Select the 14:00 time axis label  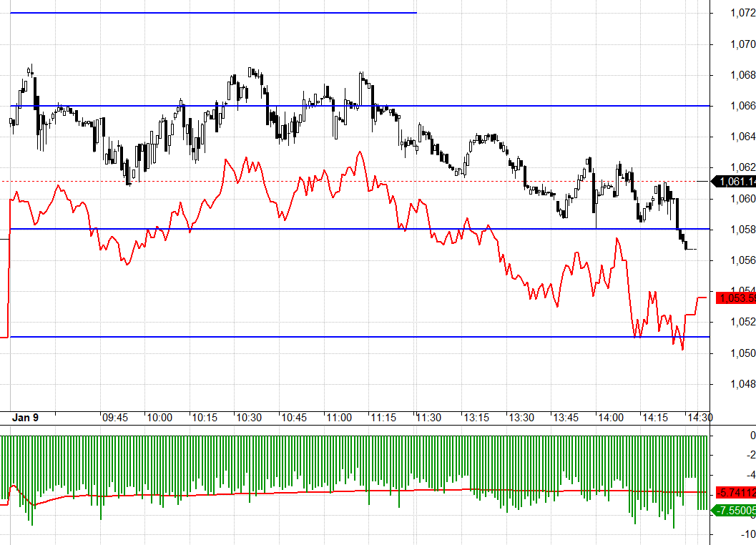611,418
